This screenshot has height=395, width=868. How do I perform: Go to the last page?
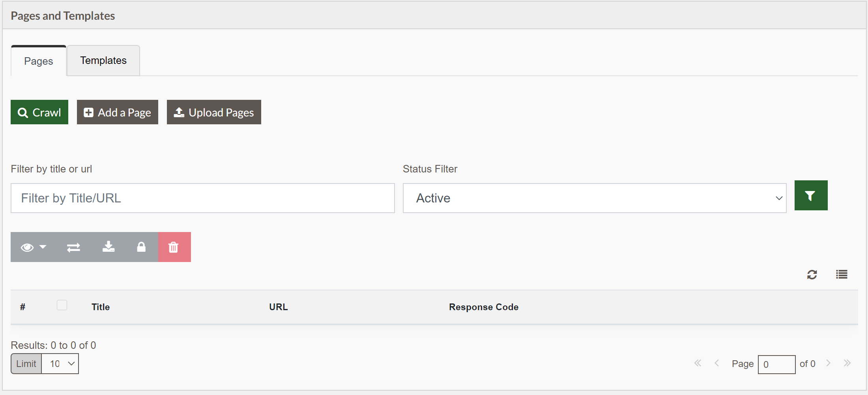click(x=847, y=363)
